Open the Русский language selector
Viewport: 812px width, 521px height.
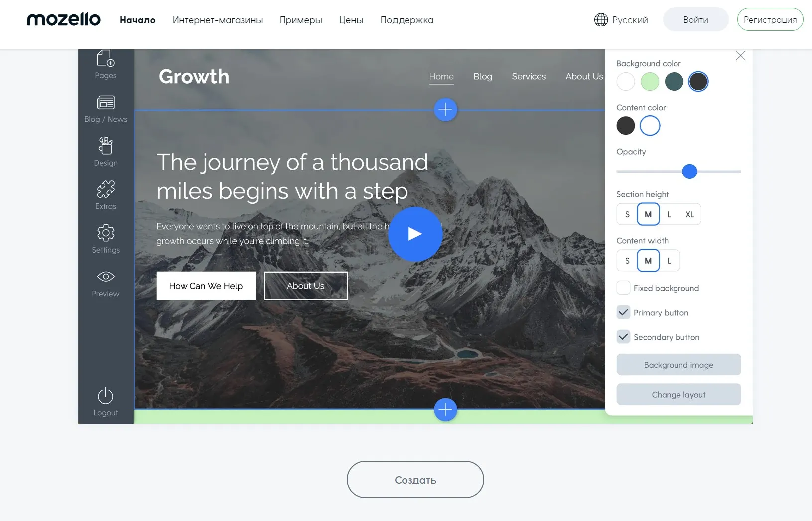(x=621, y=20)
